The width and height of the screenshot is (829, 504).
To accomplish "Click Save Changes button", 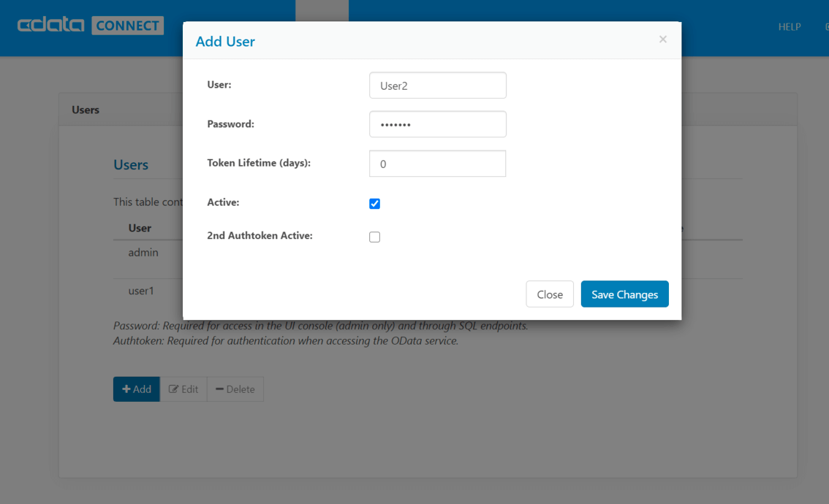I will tap(624, 294).
